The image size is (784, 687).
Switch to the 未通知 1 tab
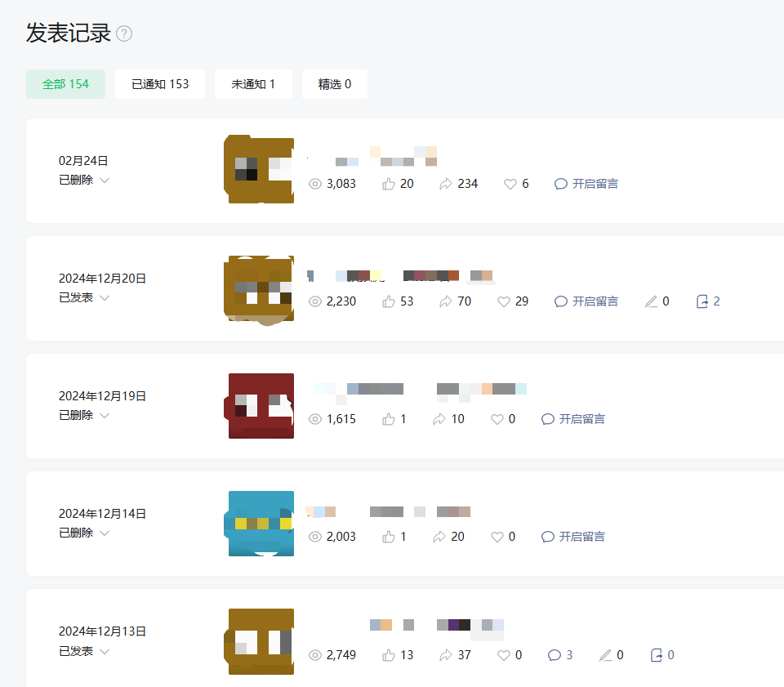pos(253,84)
